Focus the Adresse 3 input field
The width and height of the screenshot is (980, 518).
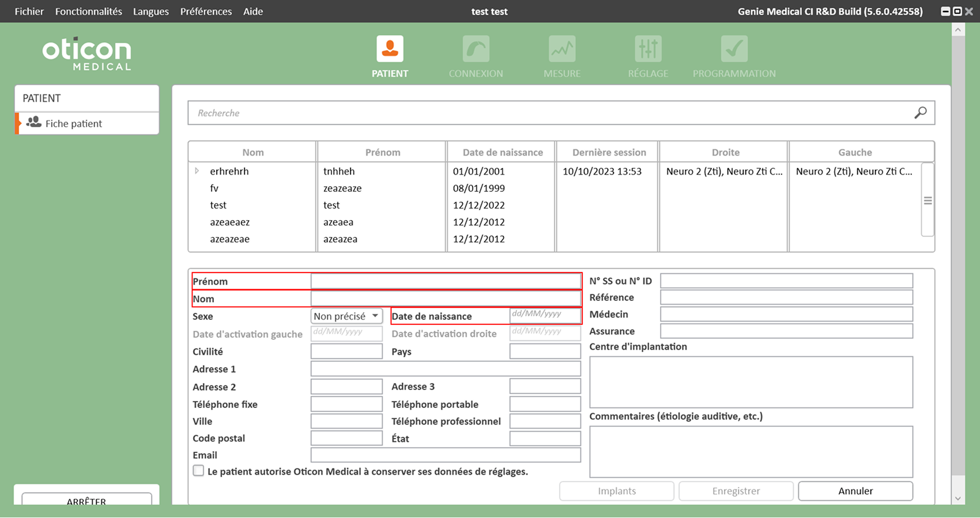[x=545, y=387]
